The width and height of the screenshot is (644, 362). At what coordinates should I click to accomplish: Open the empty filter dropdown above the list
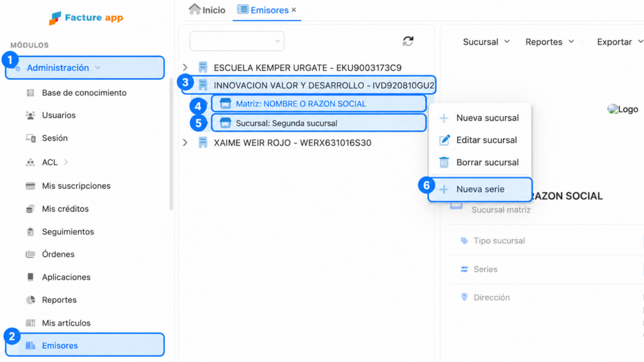point(237,41)
